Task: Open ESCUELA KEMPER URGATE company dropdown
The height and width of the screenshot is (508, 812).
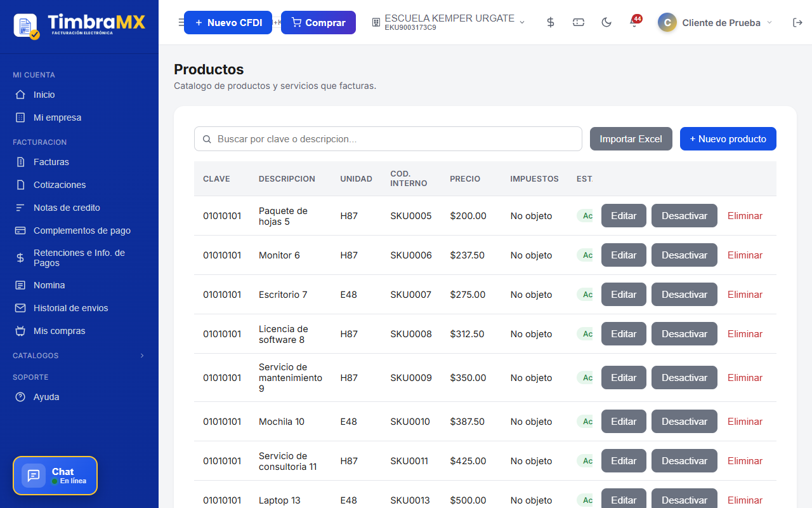Action: [449, 22]
